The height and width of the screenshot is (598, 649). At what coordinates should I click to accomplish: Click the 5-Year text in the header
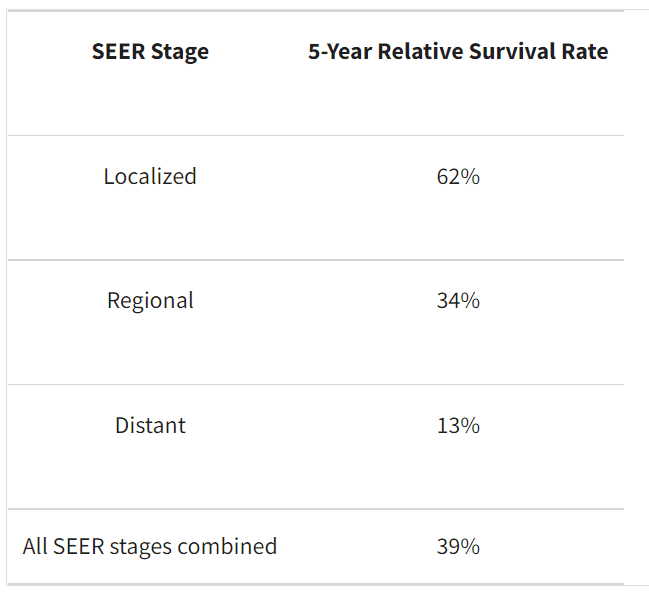338,52
